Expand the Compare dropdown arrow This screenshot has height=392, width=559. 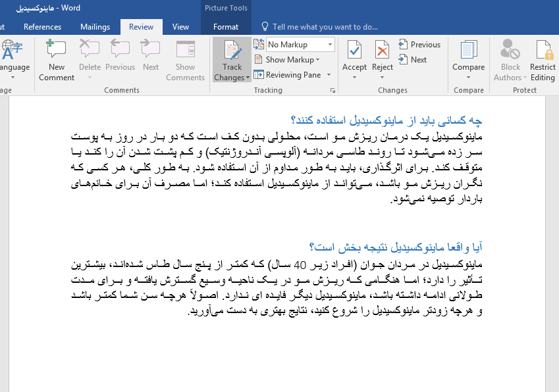pos(468,77)
